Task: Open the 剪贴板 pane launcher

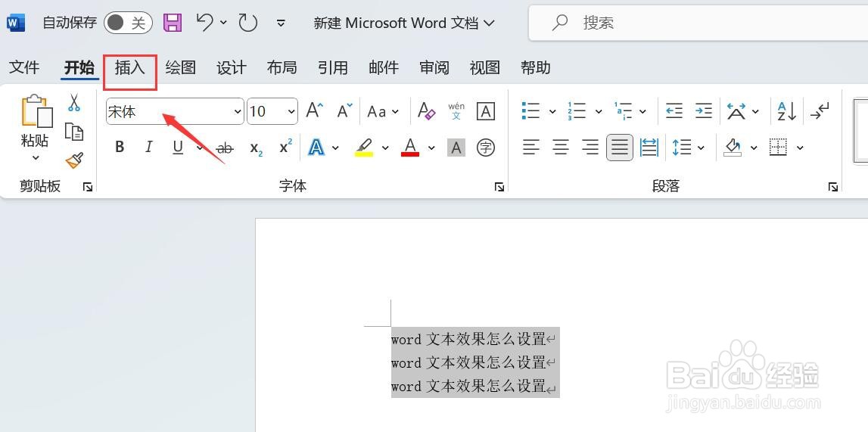Action: 88,187
